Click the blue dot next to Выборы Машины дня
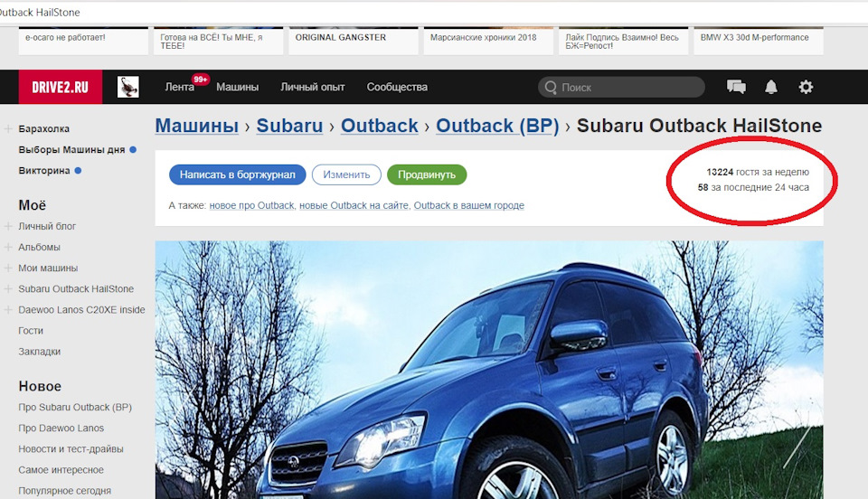The image size is (868, 499). 133,149
